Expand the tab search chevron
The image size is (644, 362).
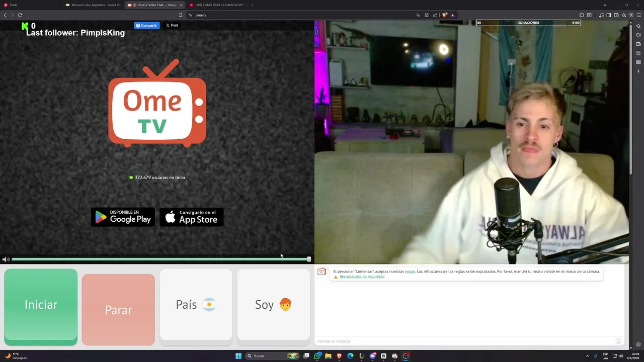(x=605, y=5)
